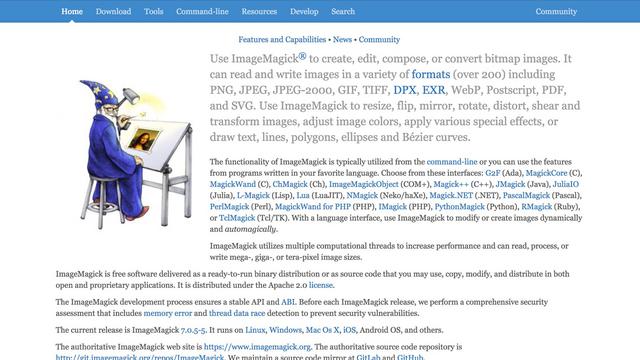Screen dimensions: 640x360
Task: Open the DPX format link
Action: tap(404, 90)
